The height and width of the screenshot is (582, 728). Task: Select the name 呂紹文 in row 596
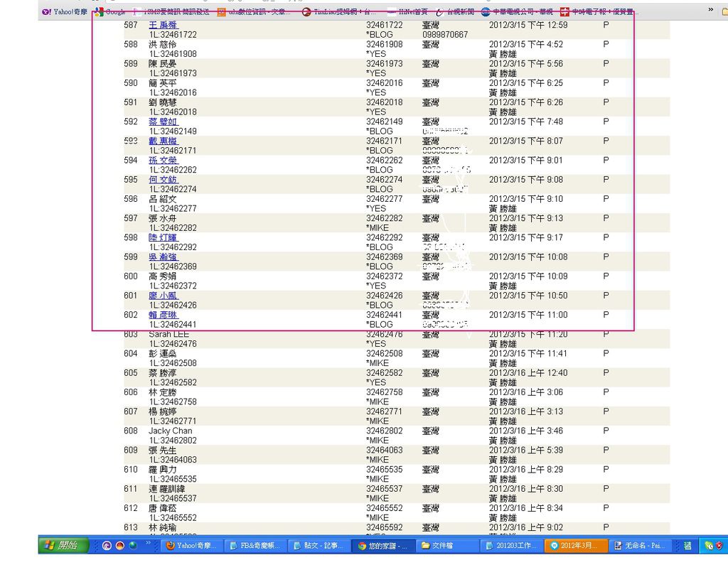[163, 199]
